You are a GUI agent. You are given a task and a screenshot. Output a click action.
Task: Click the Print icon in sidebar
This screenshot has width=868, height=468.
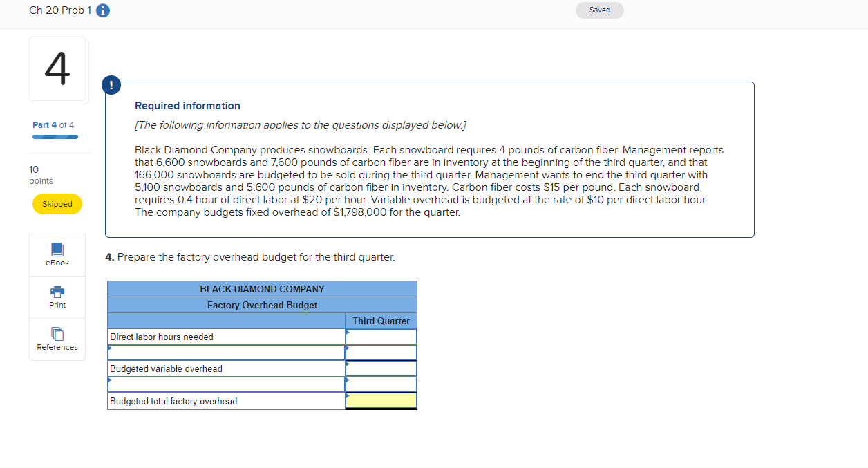pyautogui.click(x=57, y=297)
